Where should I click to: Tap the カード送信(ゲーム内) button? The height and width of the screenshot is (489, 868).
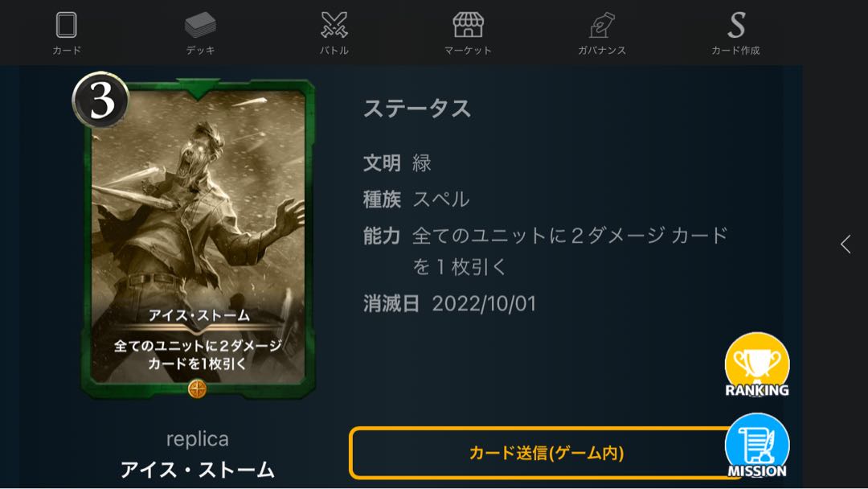point(545,453)
